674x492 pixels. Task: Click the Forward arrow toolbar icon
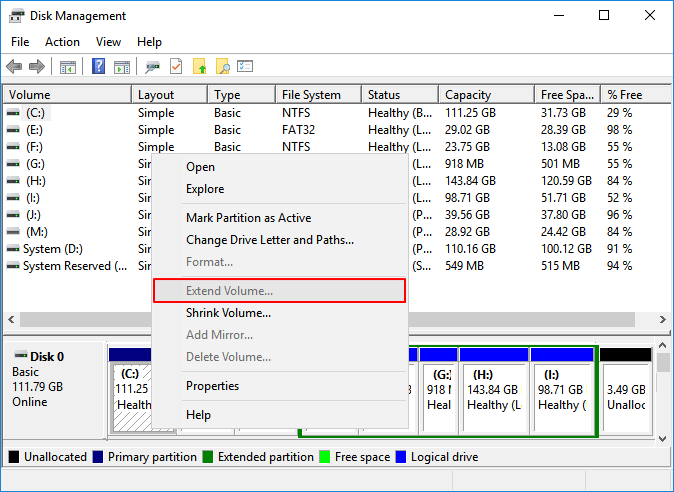tap(37, 67)
